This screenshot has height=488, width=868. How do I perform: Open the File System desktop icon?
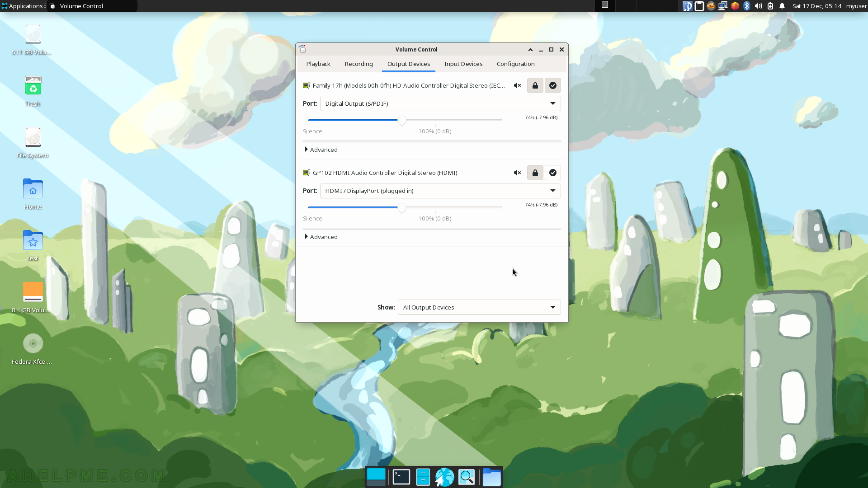point(33,143)
